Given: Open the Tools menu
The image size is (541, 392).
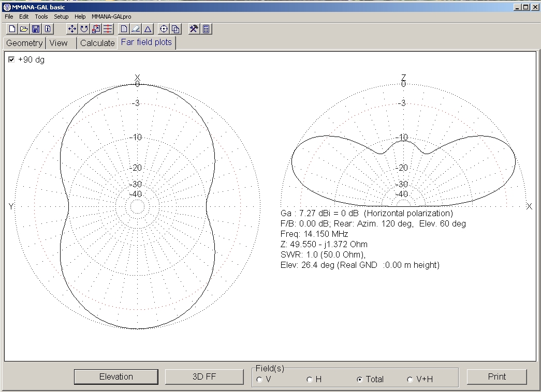Looking at the screenshot, I should (41, 17).
